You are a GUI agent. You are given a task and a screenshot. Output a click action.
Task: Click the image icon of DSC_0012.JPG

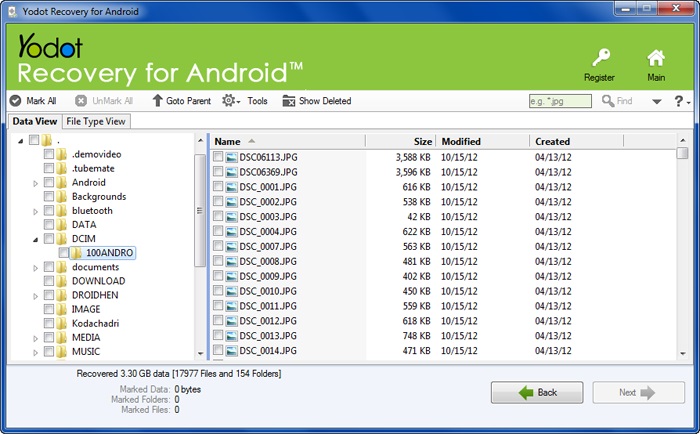pos(231,321)
